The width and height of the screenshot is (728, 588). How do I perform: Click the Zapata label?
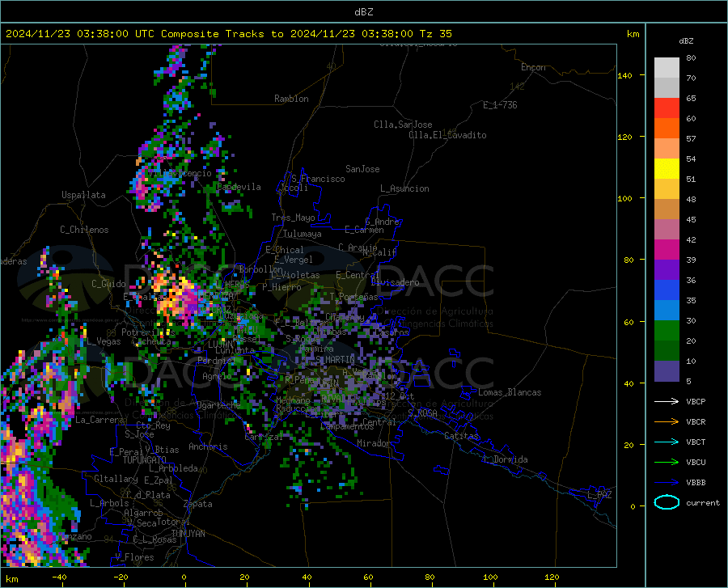(x=198, y=504)
